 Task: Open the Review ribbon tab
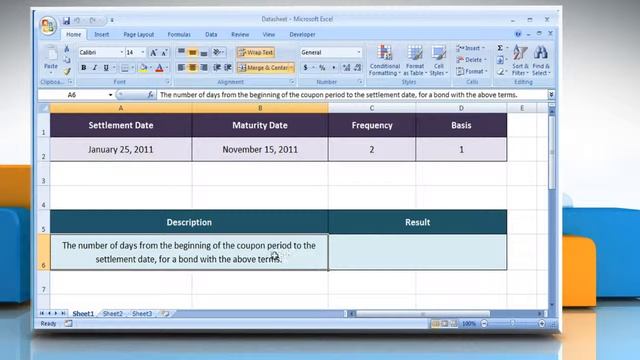click(240, 35)
